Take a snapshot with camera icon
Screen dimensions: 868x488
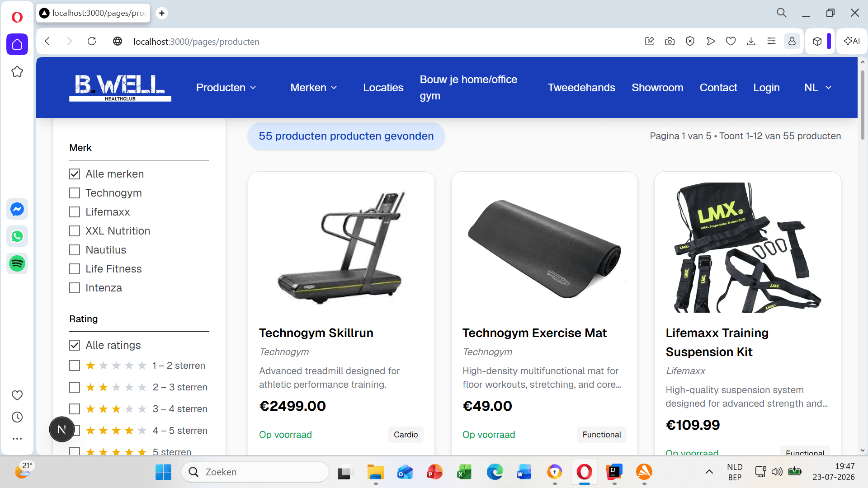(x=670, y=42)
